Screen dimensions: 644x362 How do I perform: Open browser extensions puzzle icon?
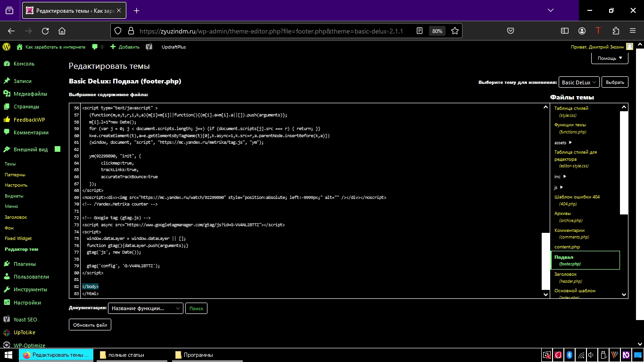tap(616, 31)
